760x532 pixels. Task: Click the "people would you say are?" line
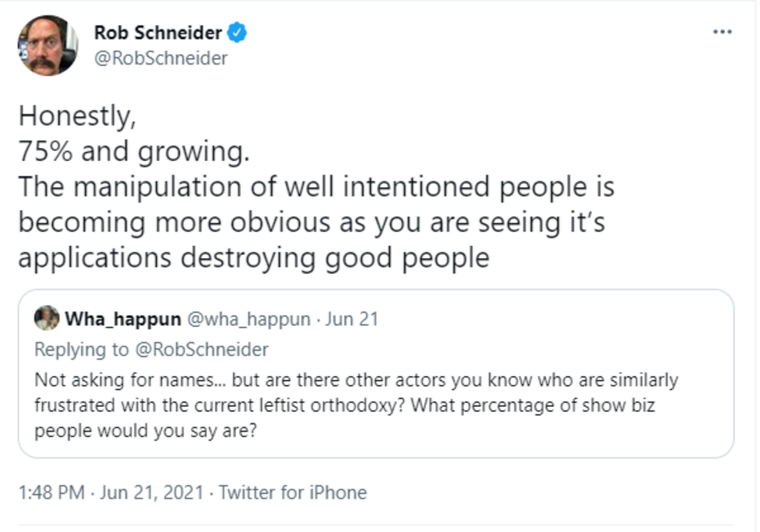coord(145,430)
